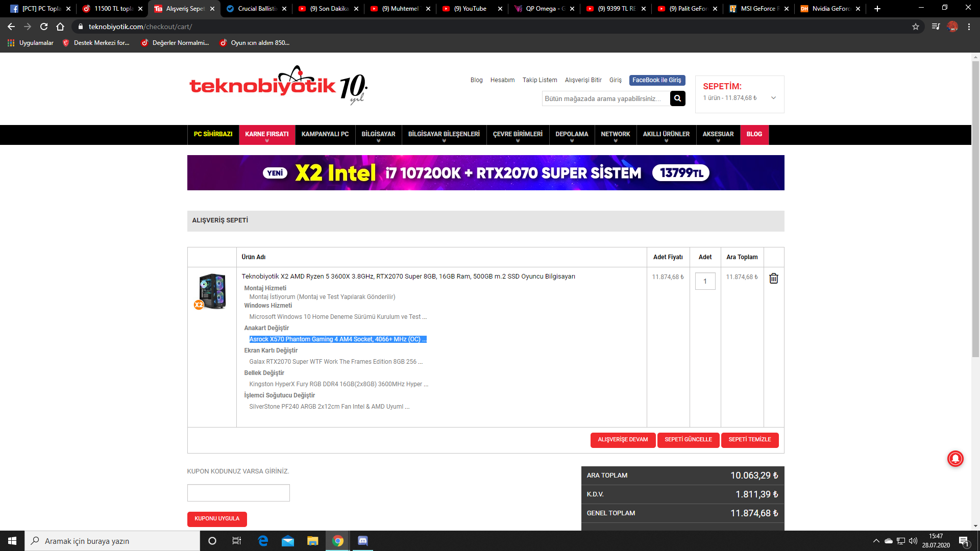The width and height of the screenshot is (980, 551).
Task: Bookmark page with star icon
Action: click(x=916, y=27)
